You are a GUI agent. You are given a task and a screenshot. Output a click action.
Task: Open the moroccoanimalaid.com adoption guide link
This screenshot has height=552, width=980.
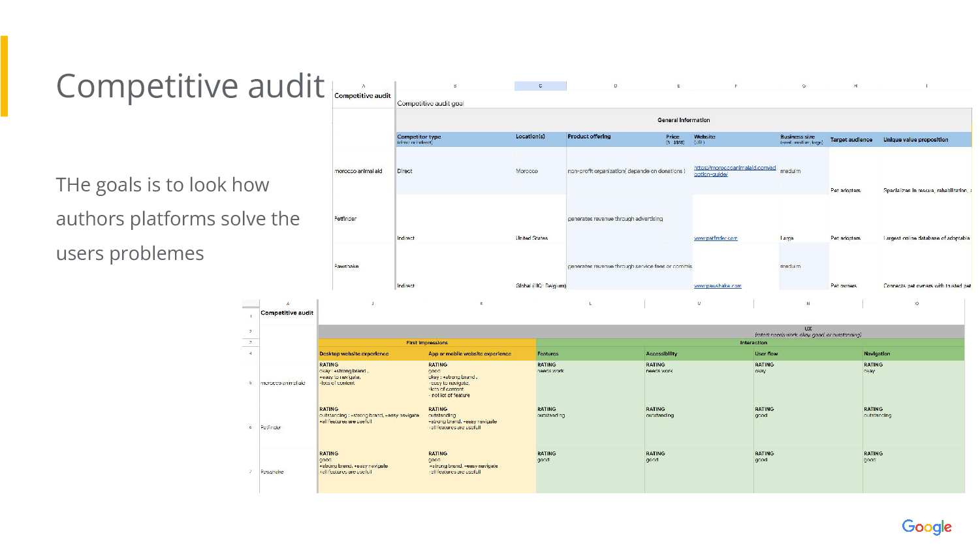[734, 171]
